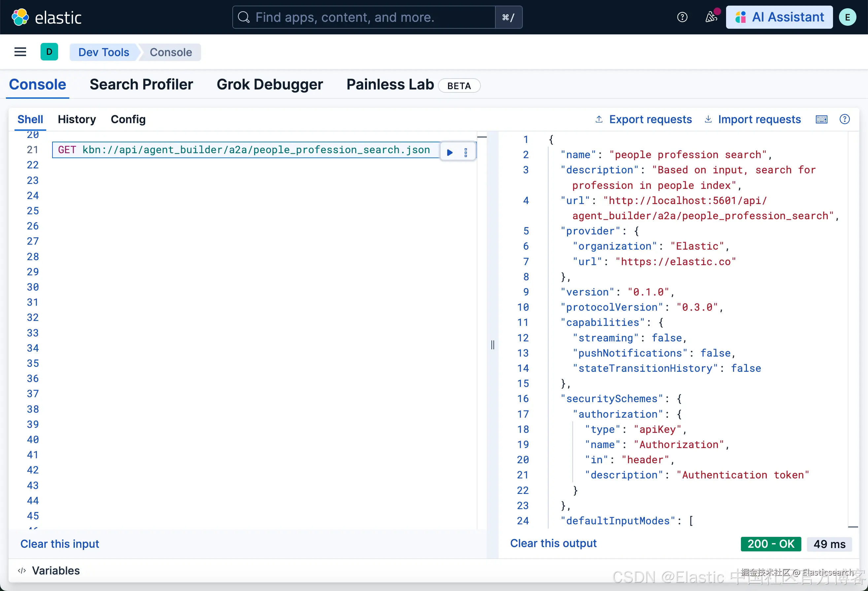Click the user avatar E
The width and height of the screenshot is (868, 591).
848,17
